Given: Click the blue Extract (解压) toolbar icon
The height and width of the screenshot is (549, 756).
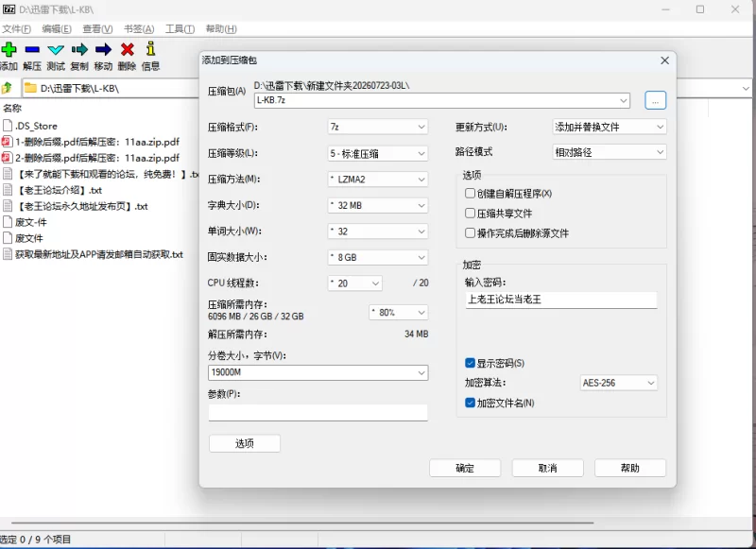Looking at the screenshot, I should pyautogui.click(x=32, y=49).
